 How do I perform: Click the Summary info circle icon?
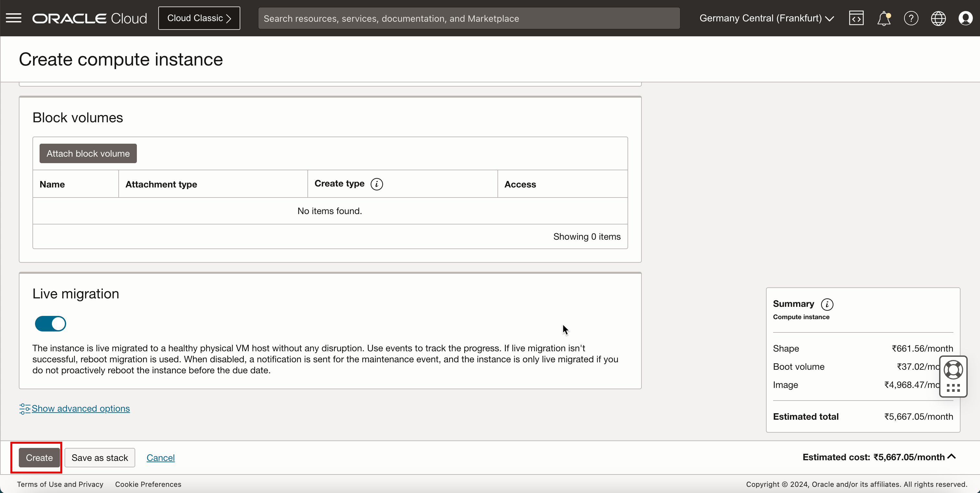[x=829, y=304]
